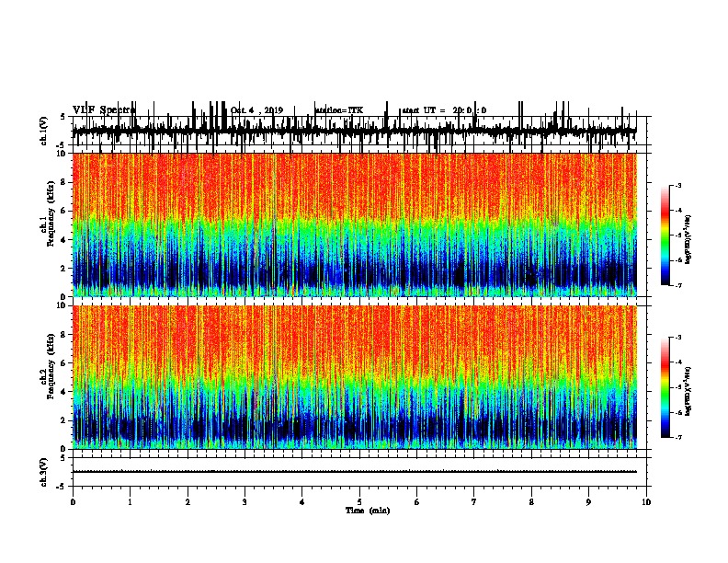Click the date "Oct. 4, 2019"
This screenshot has height=563, width=728.
coord(256,110)
